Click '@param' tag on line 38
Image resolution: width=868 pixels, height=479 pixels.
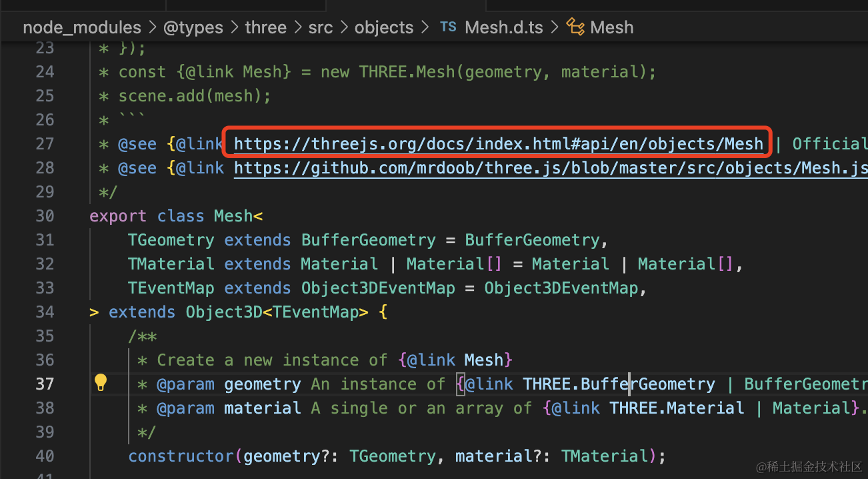pyautogui.click(x=185, y=408)
